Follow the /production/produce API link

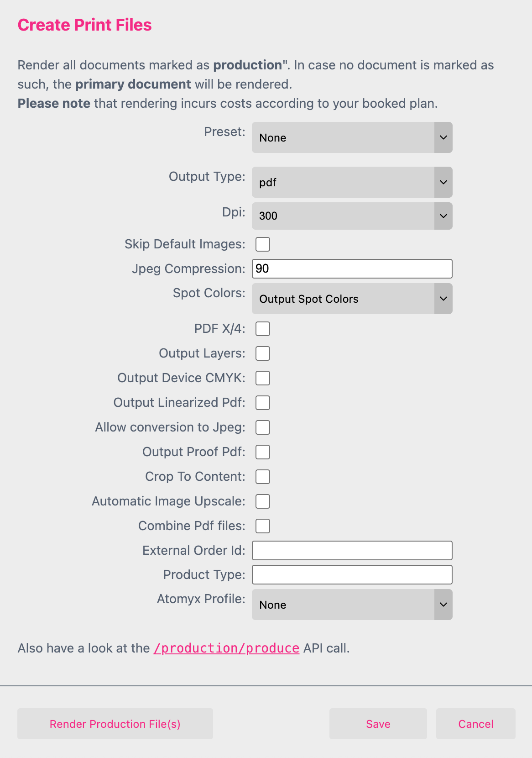[226, 648]
